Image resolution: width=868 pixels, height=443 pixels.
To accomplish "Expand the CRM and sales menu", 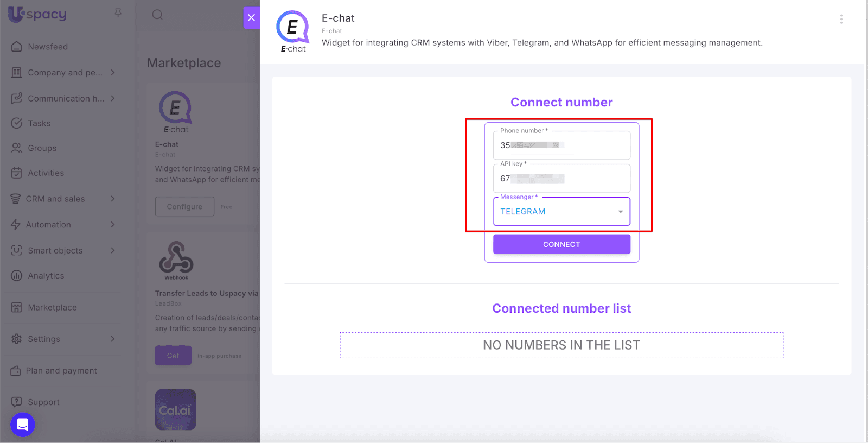I will pyautogui.click(x=113, y=199).
